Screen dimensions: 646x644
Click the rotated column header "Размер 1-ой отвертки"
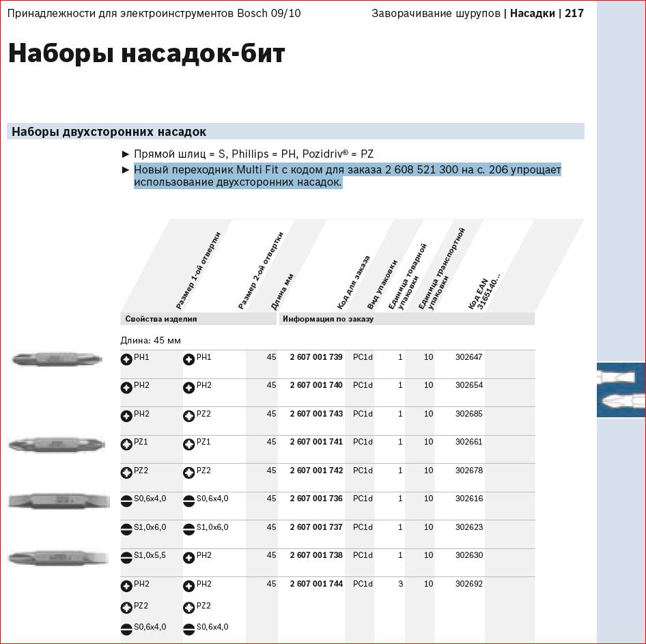[x=198, y=270]
